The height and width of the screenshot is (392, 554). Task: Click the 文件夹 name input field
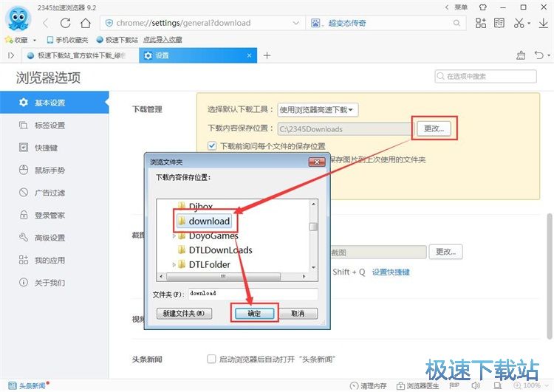tap(253, 294)
